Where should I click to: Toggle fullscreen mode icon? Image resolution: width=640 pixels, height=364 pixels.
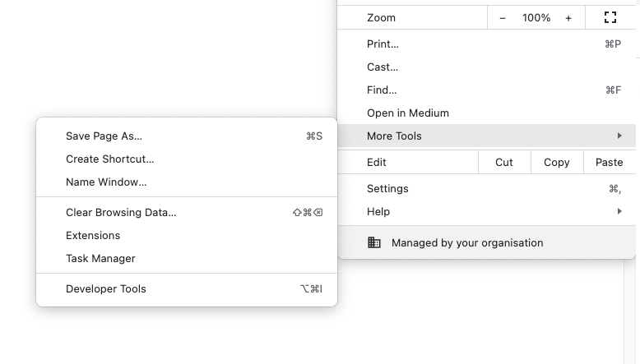coord(610,17)
